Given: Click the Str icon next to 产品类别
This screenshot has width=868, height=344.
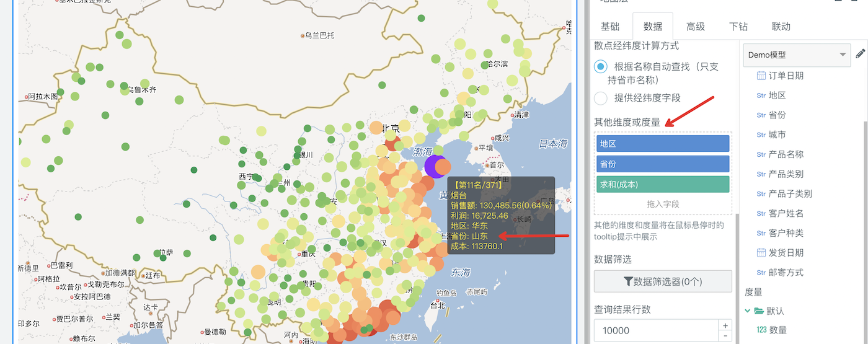Looking at the screenshot, I should coord(761,174).
